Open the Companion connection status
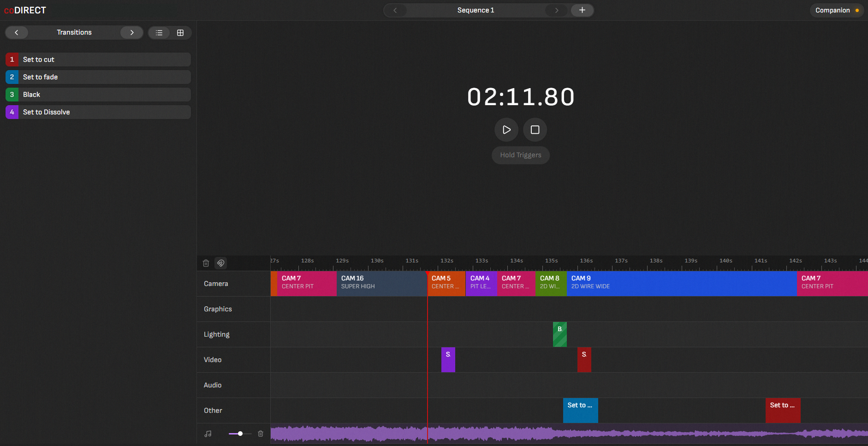The width and height of the screenshot is (868, 446). (837, 10)
